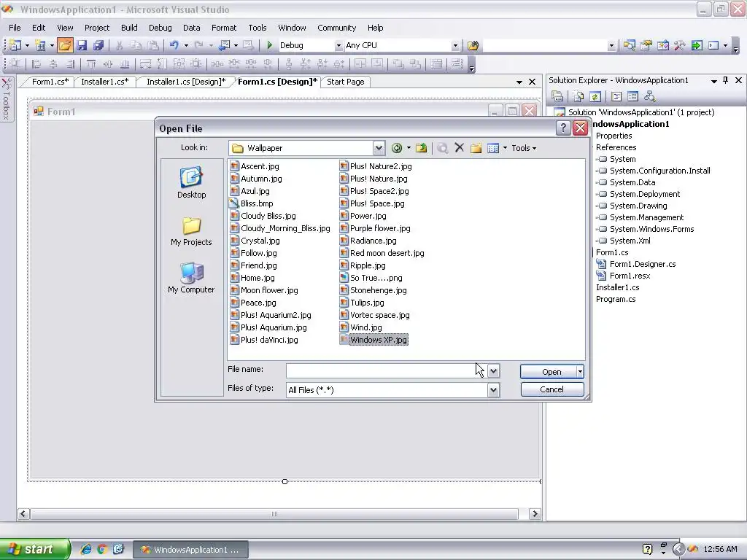Click the Navigate Backward toolbar icon
Viewport: 747px width, 560px height.
point(225,45)
